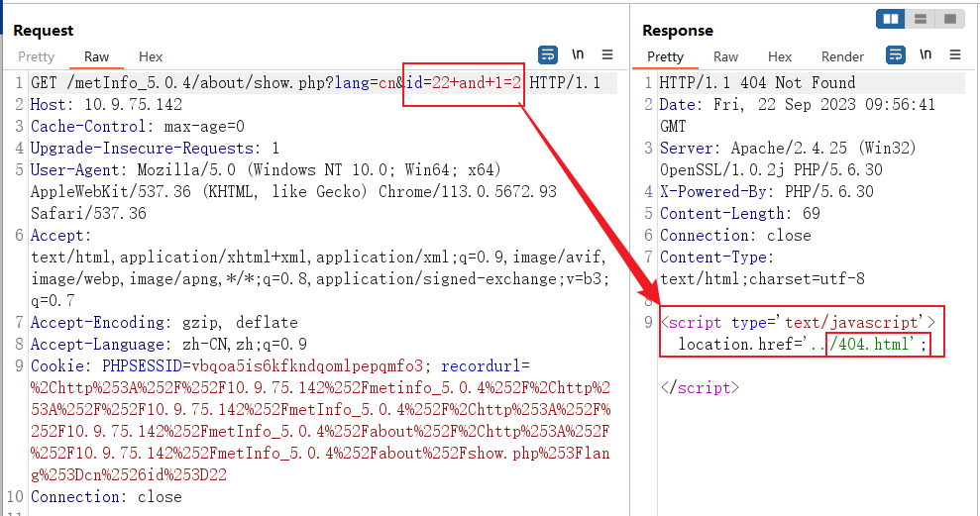The image size is (980, 516).
Task: Switch Request view to Pretty tab
Action: 37,56
